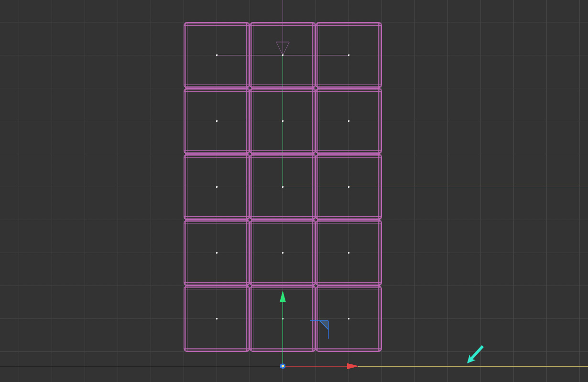Click the green Y-axis arrow handle
588x382 pixels.
283,297
